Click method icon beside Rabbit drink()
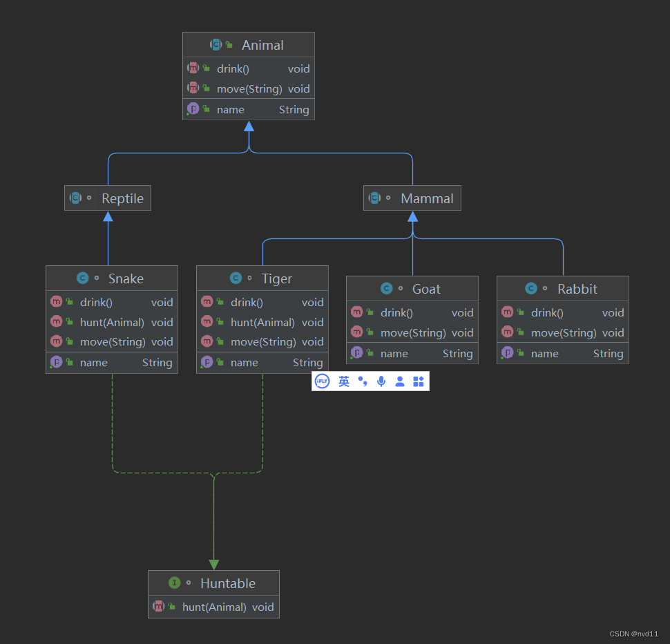 click(x=507, y=312)
